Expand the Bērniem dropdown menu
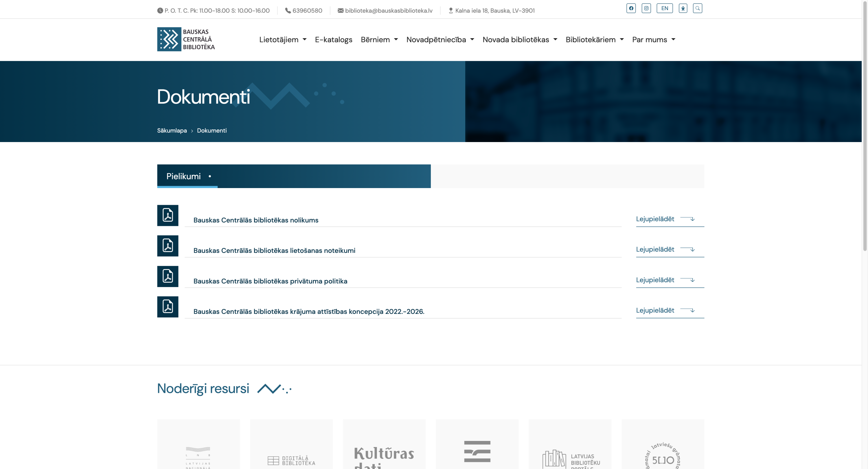The width and height of the screenshot is (868, 469). [379, 40]
